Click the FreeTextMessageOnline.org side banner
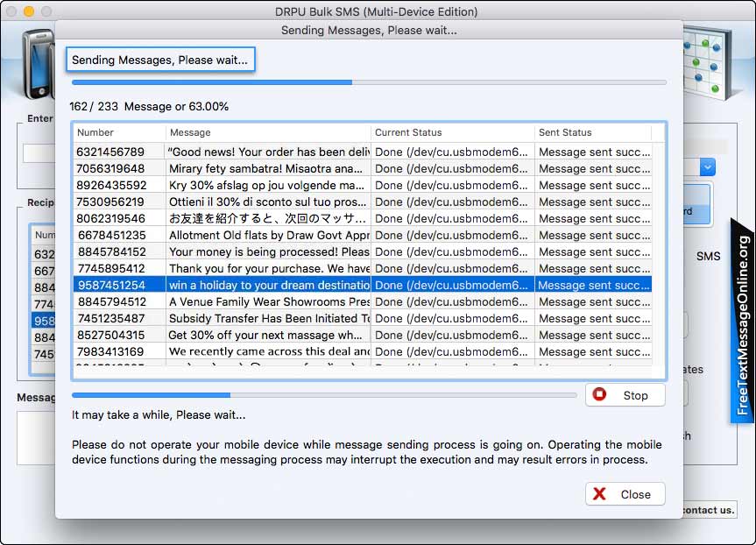 point(743,322)
